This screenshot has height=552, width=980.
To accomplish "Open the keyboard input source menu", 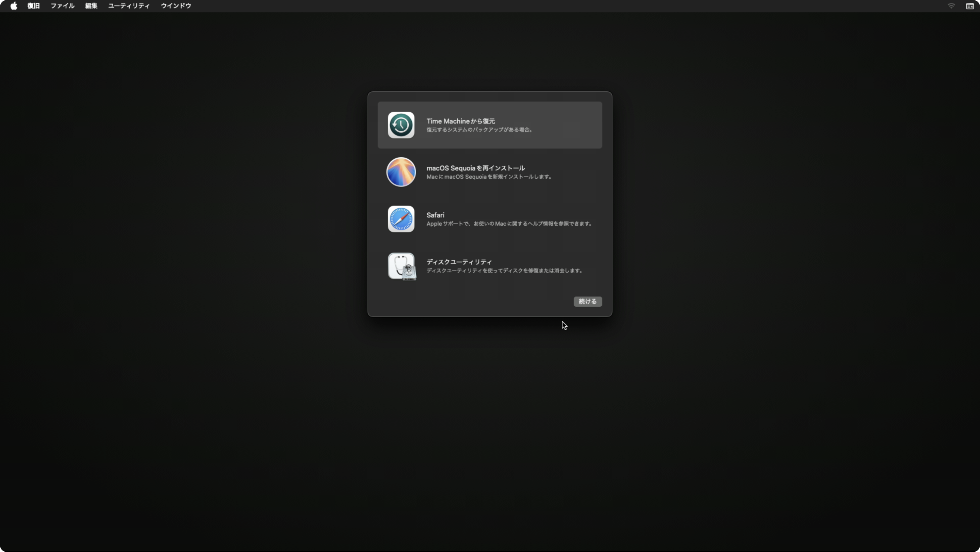I will coord(970,6).
